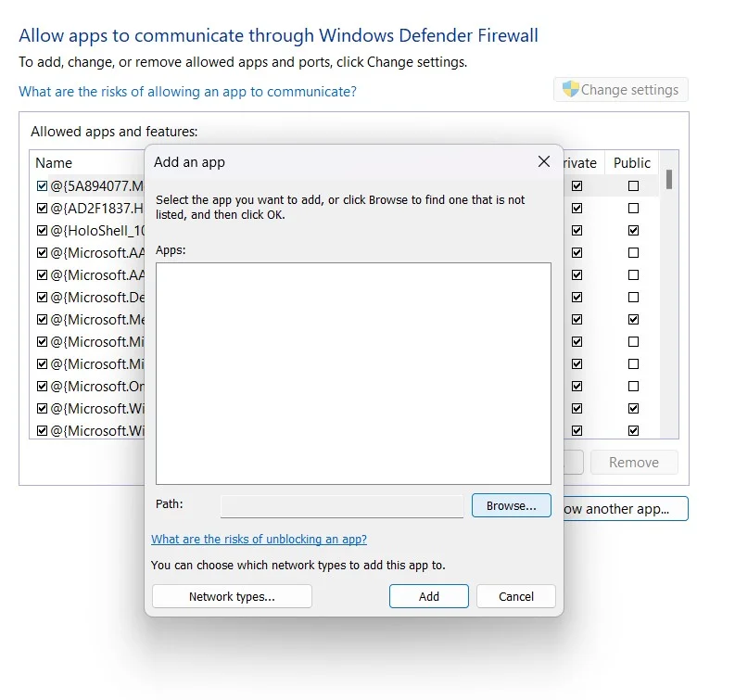
Task: Click the Private column header
Action: point(580,162)
